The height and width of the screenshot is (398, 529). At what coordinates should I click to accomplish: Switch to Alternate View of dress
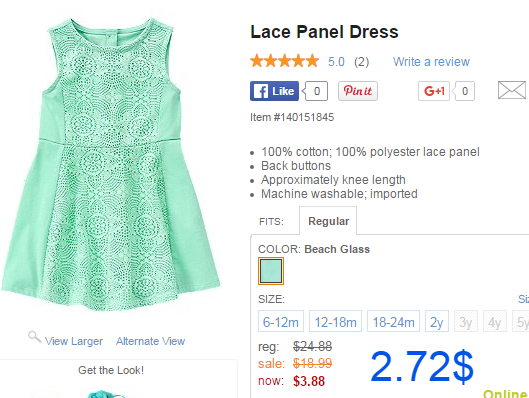pyautogui.click(x=150, y=341)
